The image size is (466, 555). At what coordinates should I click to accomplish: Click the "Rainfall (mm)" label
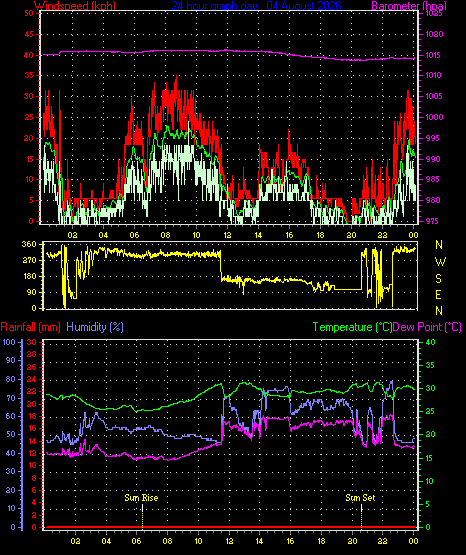[x=30, y=327]
